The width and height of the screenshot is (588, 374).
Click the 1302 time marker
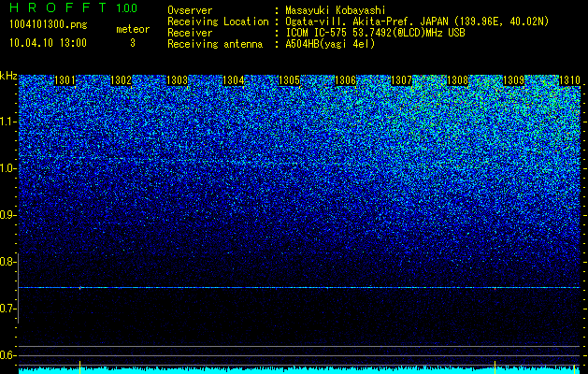click(x=122, y=80)
